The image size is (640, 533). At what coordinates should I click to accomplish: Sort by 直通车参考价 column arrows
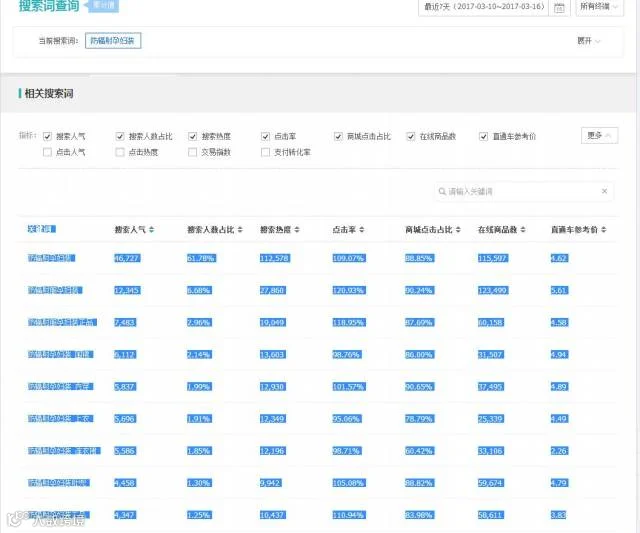604,230
